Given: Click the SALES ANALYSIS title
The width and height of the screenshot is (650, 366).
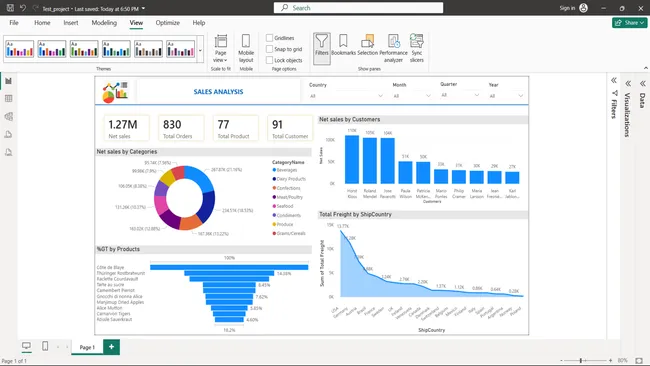Looking at the screenshot, I should tap(218, 92).
